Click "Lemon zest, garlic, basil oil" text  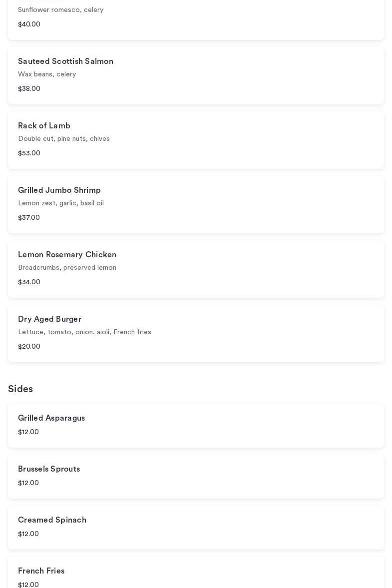(x=61, y=203)
